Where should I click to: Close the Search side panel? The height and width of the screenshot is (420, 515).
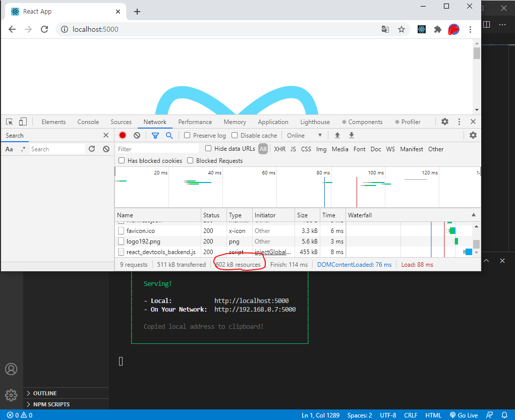click(x=106, y=135)
